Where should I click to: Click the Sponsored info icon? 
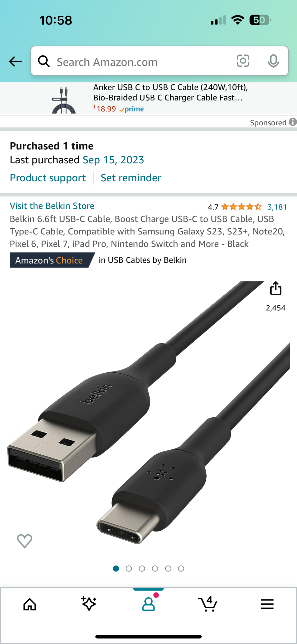pyautogui.click(x=292, y=122)
